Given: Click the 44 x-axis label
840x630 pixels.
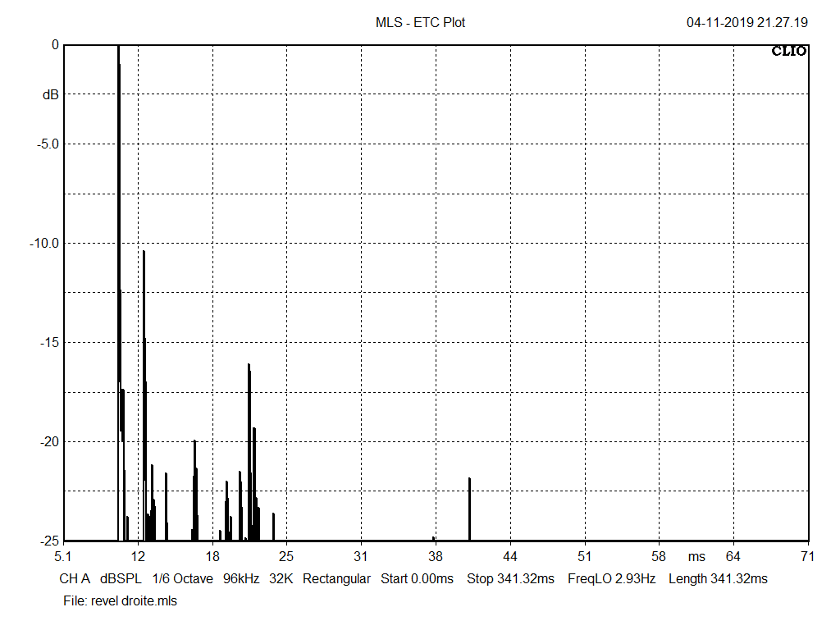Looking at the screenshot, I should click(x=510, y=557).
